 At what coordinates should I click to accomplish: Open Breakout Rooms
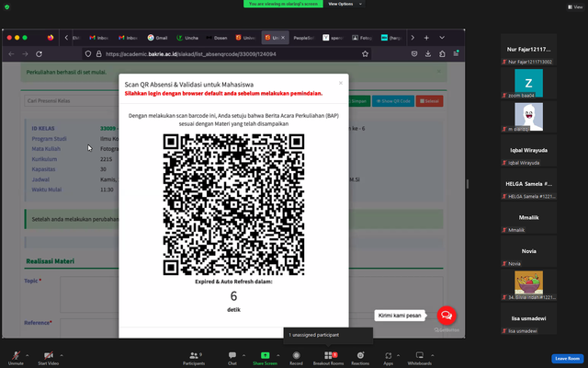[x=329, y=358]
